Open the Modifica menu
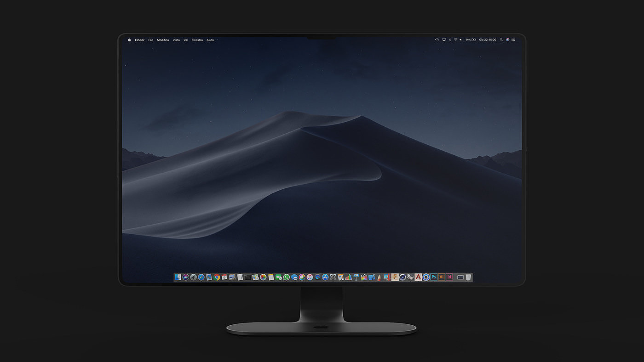 [163, 40]
